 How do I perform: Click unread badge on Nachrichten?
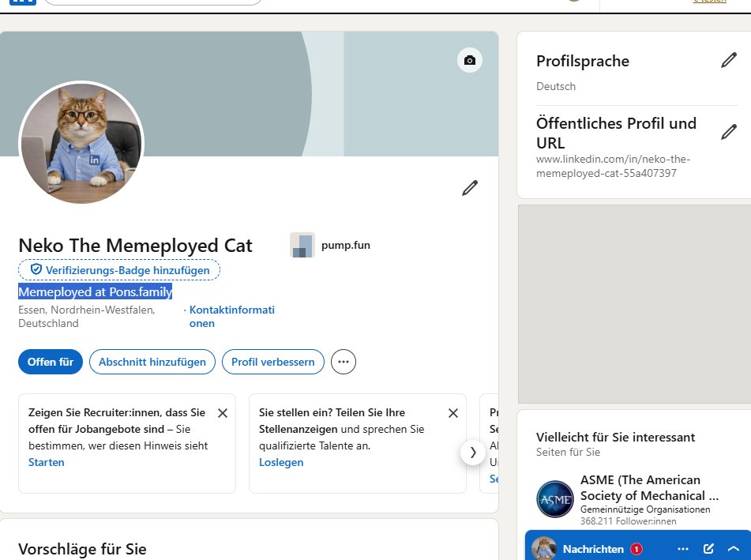(636, 549)
